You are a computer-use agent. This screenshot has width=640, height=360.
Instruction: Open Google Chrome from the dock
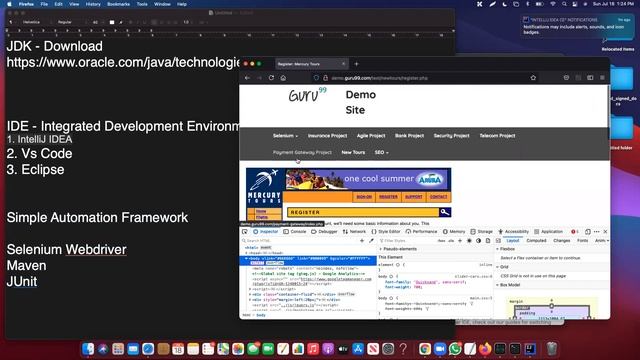point(424,349)
